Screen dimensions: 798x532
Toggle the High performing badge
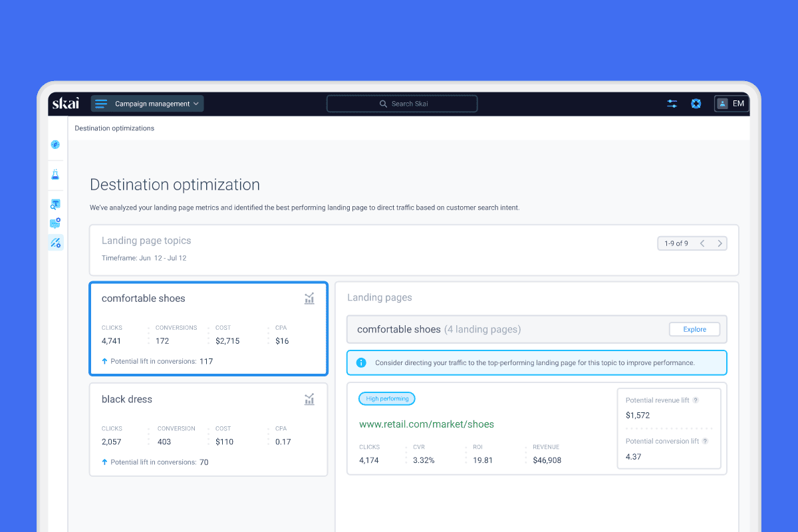pyautogui.click(x=386, y=398)
